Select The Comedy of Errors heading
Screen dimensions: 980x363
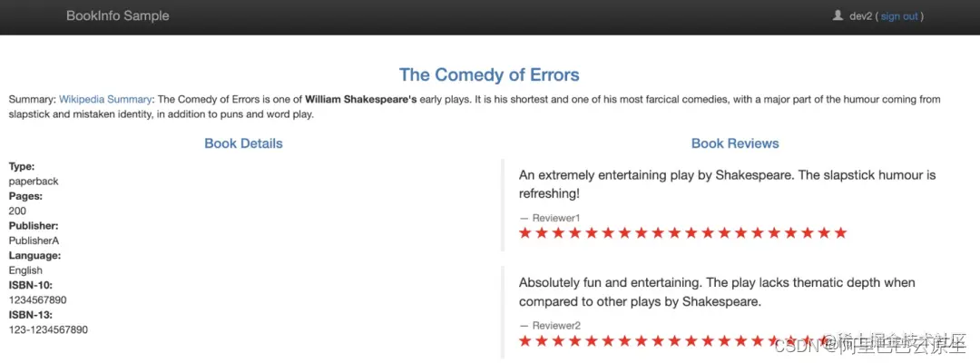point(489,75)
